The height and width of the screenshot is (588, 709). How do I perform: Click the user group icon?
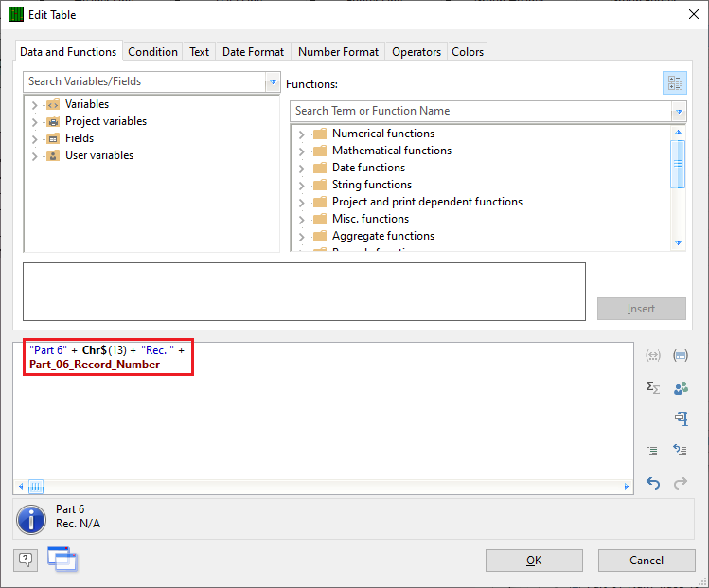point(681,388)
